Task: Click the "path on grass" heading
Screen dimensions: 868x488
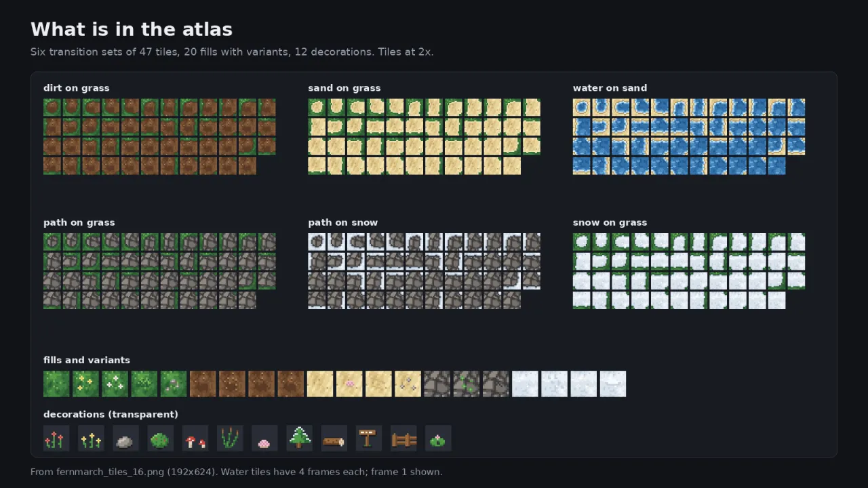Action: 79,222
